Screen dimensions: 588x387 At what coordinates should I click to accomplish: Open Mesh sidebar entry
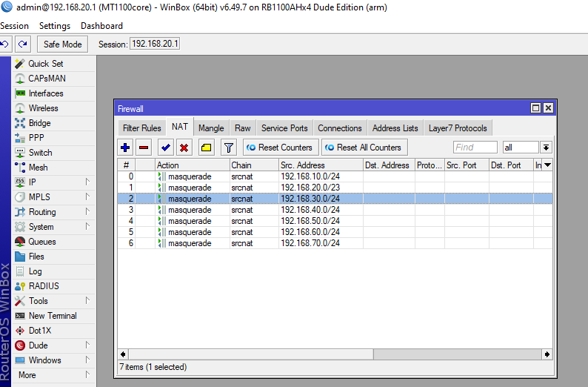(53, 168)
